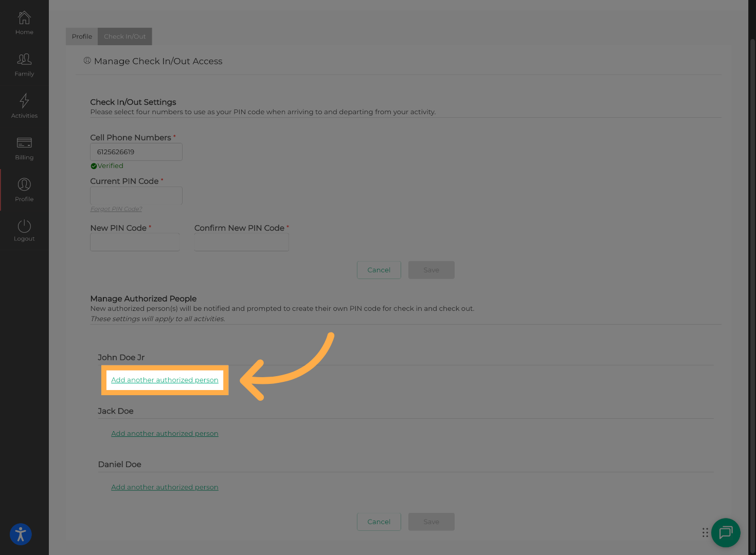The width and height of the screenshot is (756, 555).
Task: Open the accessibility widget icon
Action: pos(20,534)
